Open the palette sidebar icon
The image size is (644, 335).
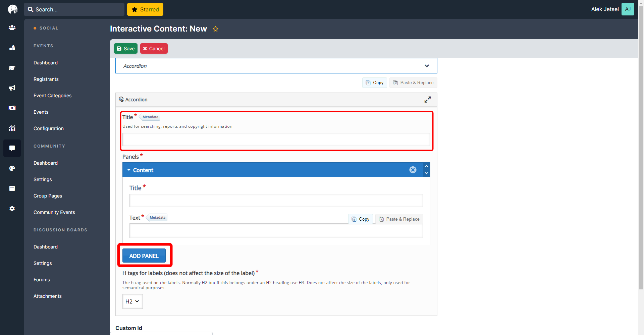click(x=12, y=168)
